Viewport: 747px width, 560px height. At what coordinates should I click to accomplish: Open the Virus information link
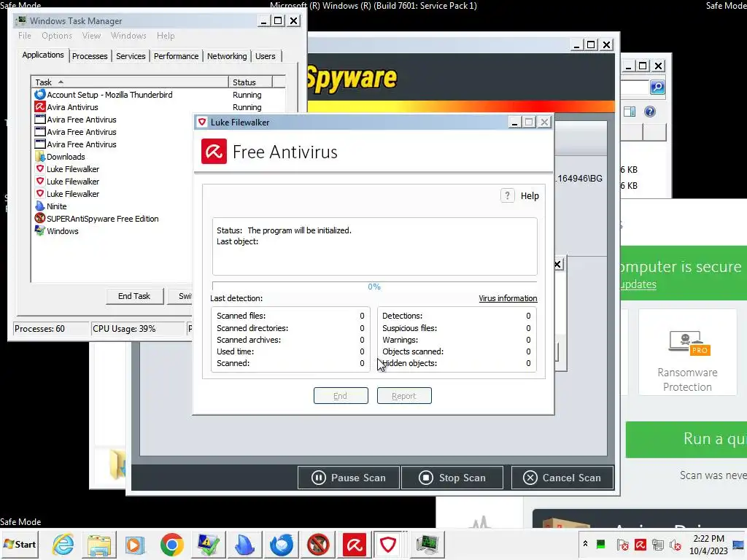[x=508, y=298]
